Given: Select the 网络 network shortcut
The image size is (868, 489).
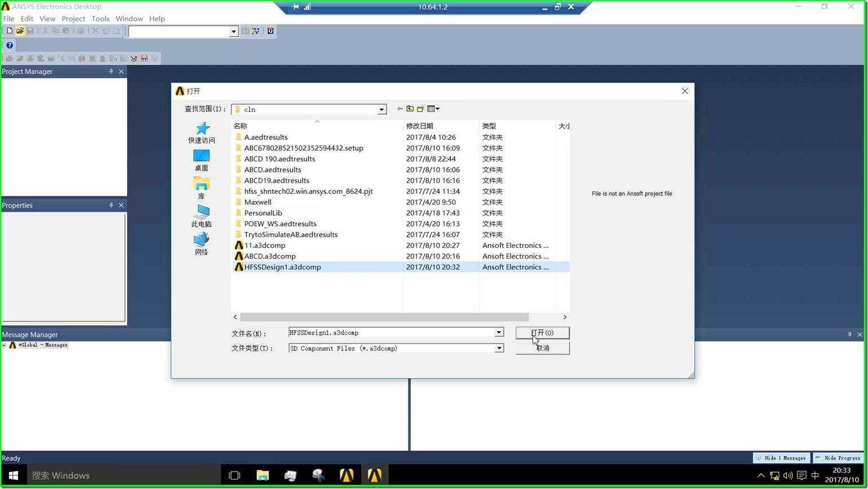Looking at the screenshot, I should pyautogui.click(x=201, y=244).
